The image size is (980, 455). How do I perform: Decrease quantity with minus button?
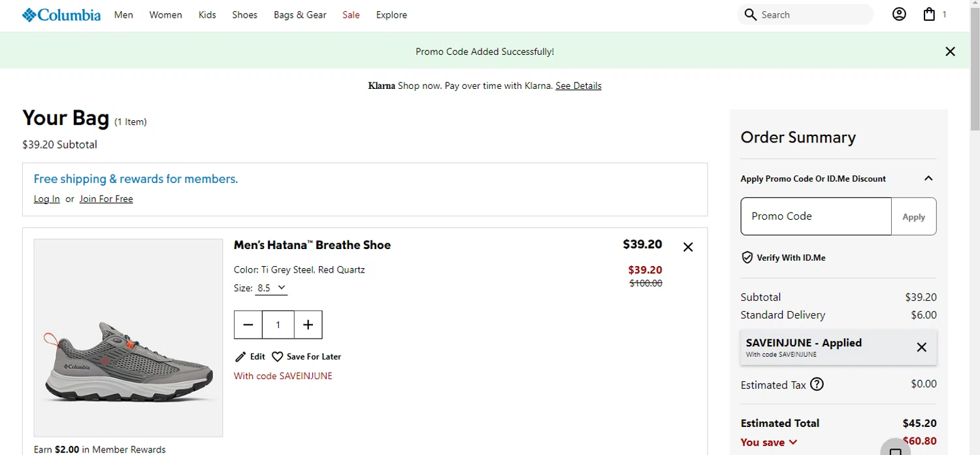[x=248, y=325]
